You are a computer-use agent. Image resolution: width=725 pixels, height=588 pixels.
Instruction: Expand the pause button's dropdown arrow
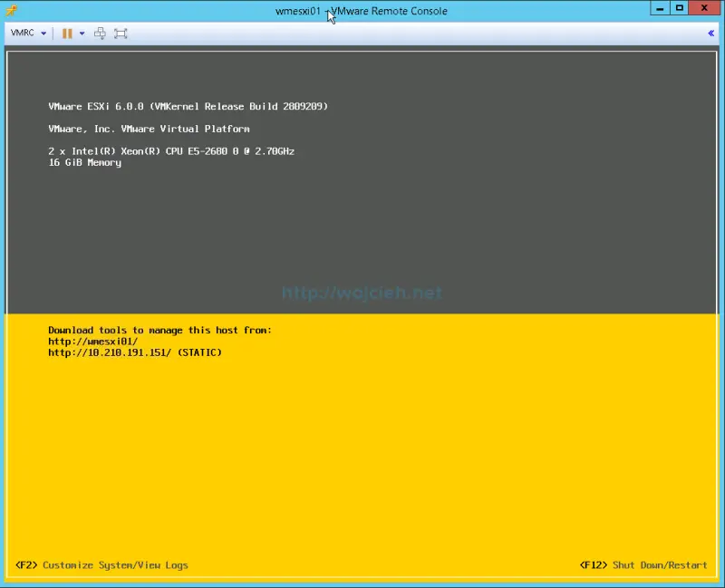81,34
